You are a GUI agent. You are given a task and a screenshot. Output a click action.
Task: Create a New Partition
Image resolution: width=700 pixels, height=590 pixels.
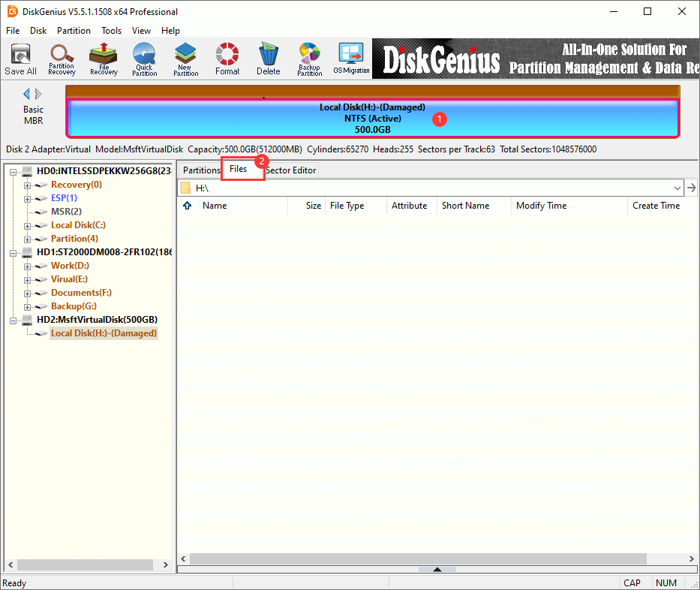(186, 59)
